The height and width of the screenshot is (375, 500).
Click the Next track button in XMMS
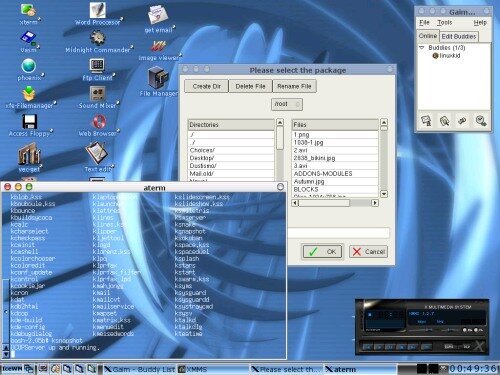tap(413, 347)
